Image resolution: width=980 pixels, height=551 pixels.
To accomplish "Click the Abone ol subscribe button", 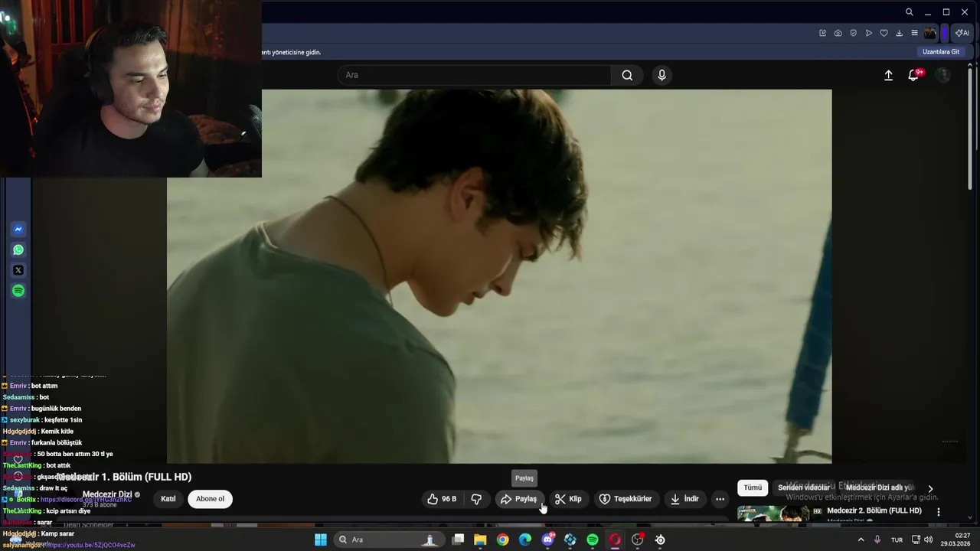I will pyautogui.click(x=210, y=499).
